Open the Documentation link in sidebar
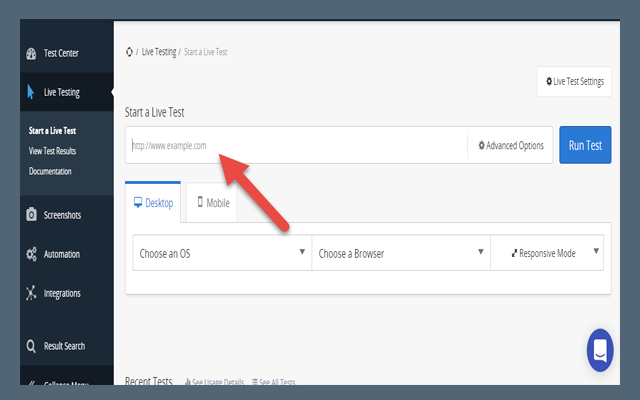Viewport: 640px width, 400px height. click(x=50, y=171)
